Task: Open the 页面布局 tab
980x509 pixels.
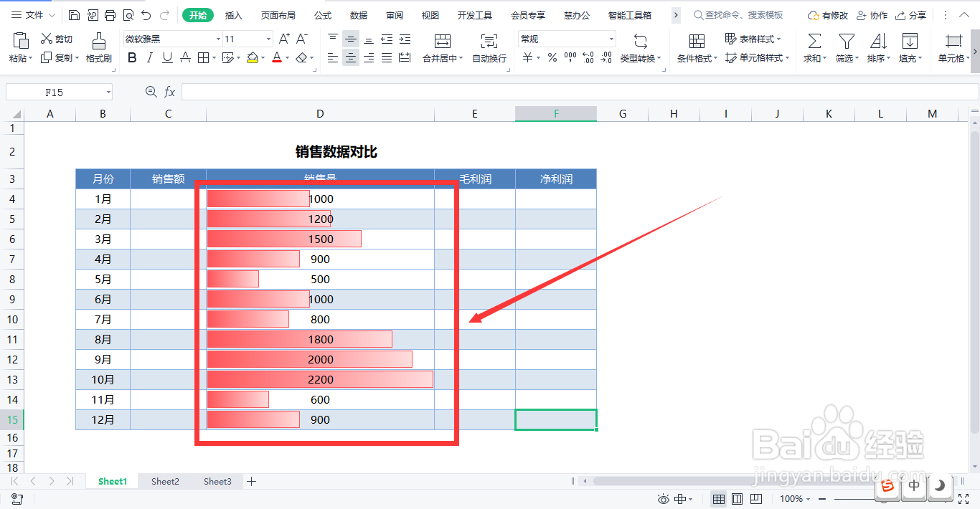Action: click(x=278, y=15)
